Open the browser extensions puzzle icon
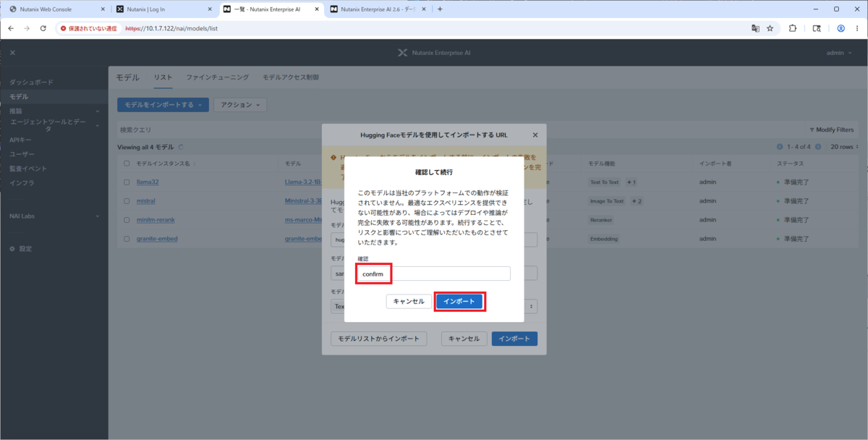Viewport: 868px width, 440px height. coord(793,28)
